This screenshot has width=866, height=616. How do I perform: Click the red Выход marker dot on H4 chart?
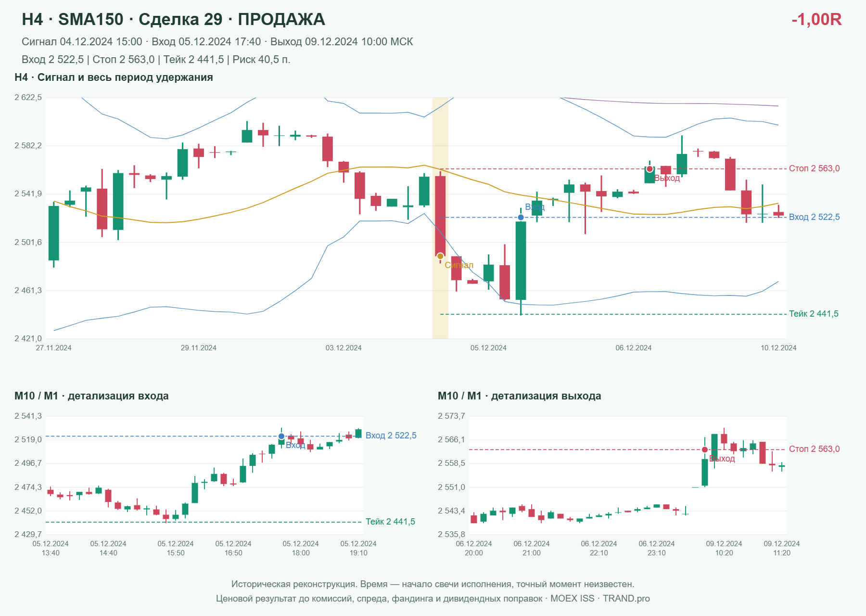[649, 169]
